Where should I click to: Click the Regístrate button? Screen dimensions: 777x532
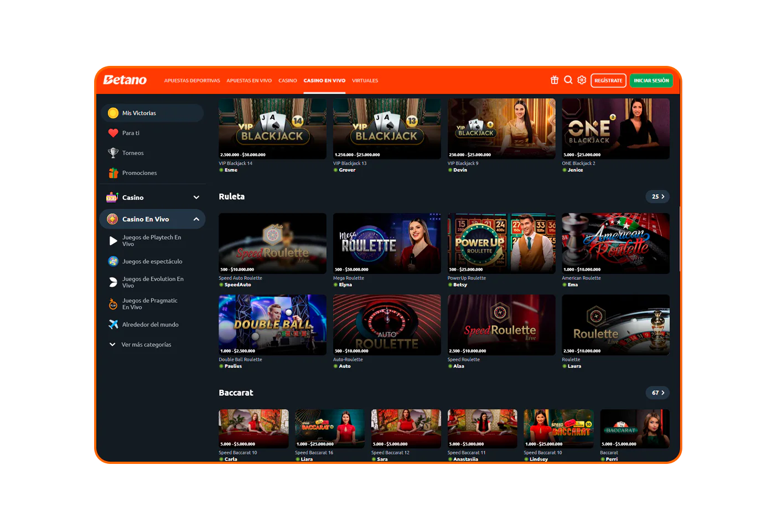click(608, 80)
